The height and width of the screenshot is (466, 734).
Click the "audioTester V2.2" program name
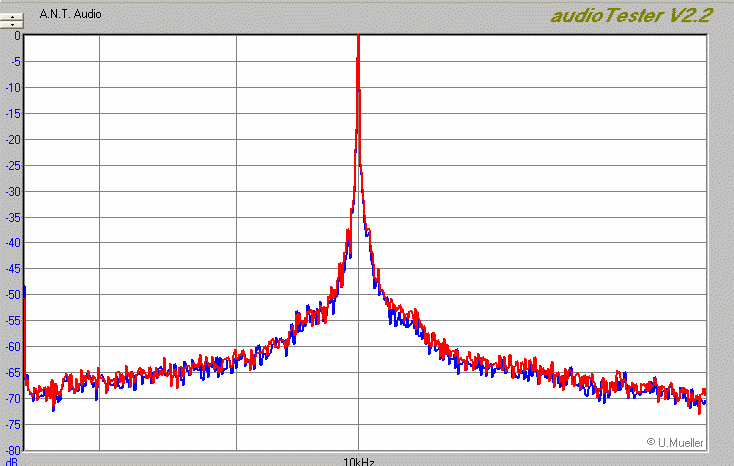tap(631, 15)
